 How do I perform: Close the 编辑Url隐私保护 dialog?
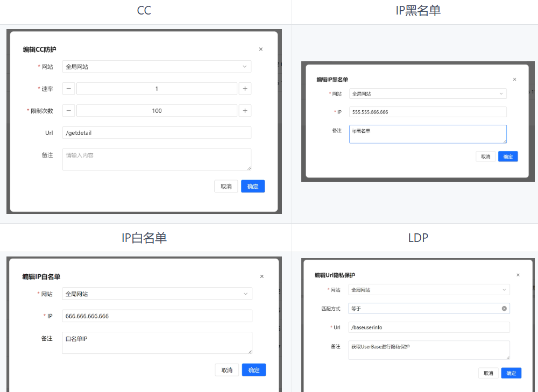(518, 275)
